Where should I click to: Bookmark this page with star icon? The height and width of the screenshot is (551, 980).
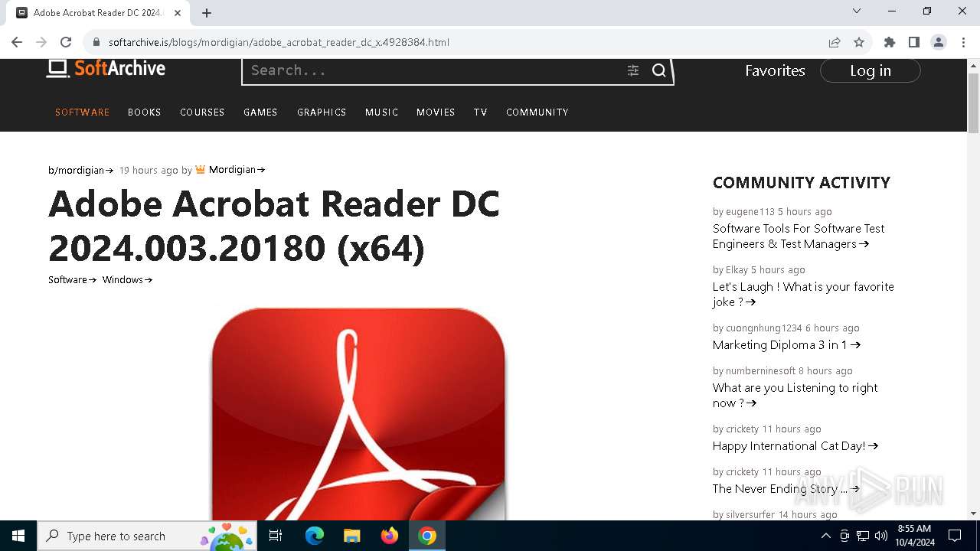tap(859, 42)
